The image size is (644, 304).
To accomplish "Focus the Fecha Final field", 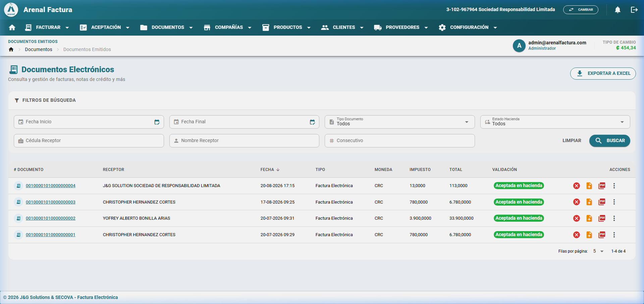I will tap(244, 122).
